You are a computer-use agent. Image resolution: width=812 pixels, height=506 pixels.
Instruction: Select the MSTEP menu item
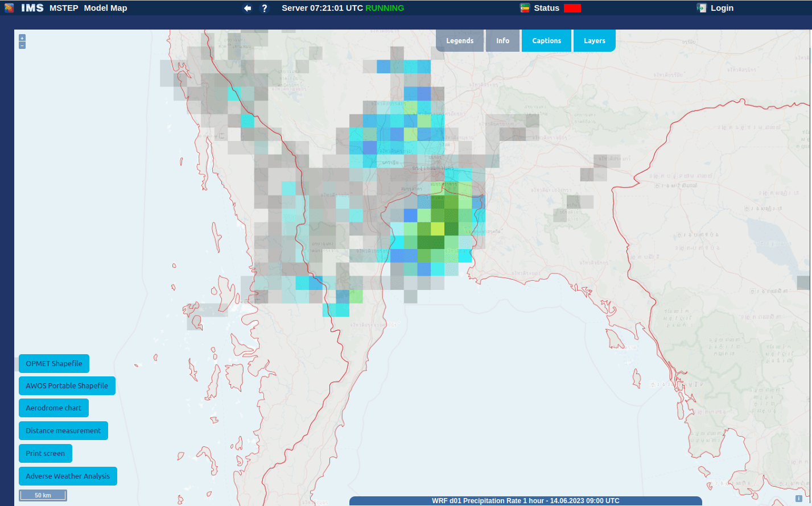point(63,8)
